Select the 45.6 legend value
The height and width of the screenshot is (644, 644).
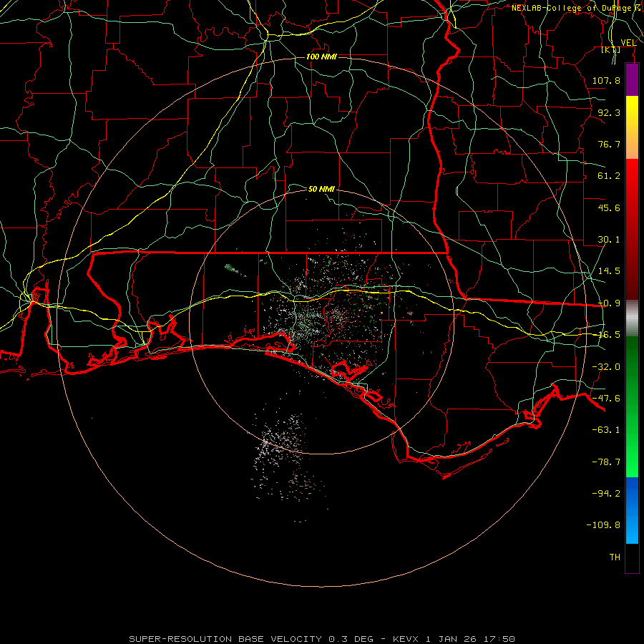(609, 208)
